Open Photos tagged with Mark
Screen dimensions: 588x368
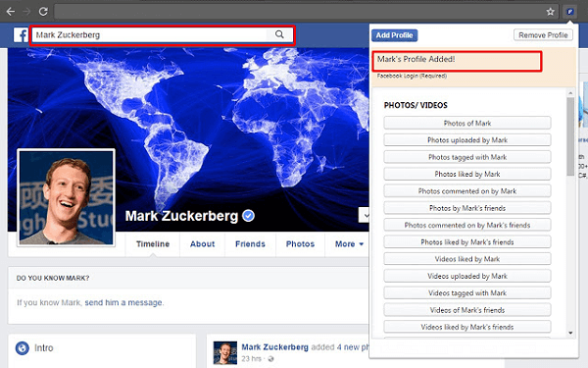point(467,157)
